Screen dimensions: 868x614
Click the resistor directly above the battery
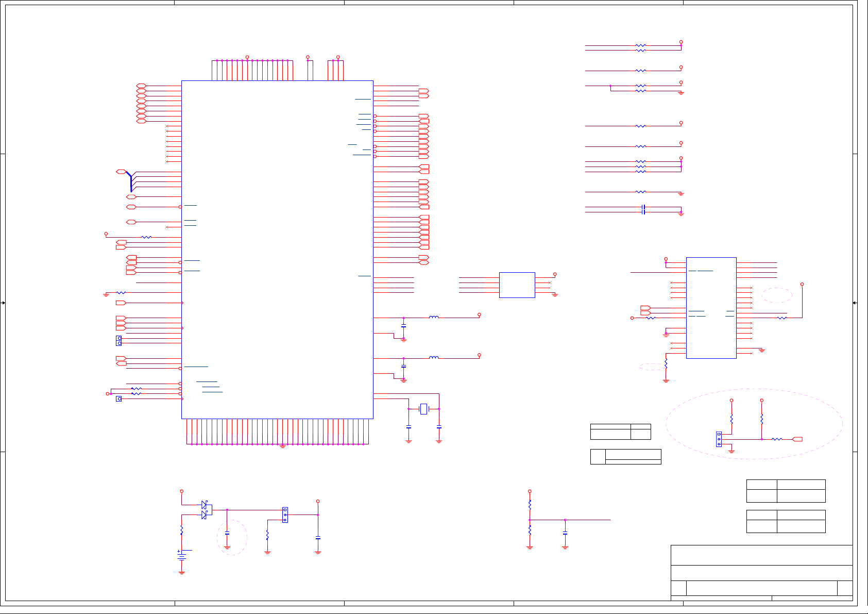click(x=181, y=530)
